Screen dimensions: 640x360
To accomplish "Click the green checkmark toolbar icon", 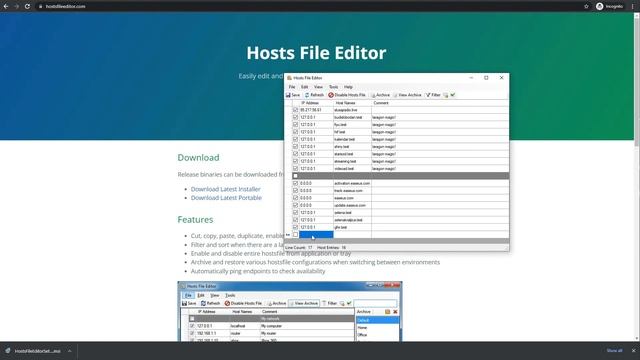I will 453,95.
